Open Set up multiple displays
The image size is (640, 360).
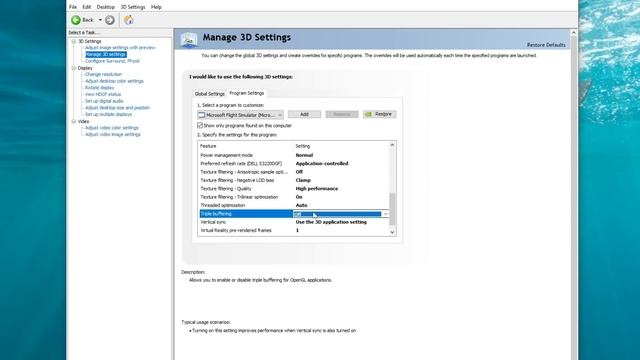pos(108,114)
